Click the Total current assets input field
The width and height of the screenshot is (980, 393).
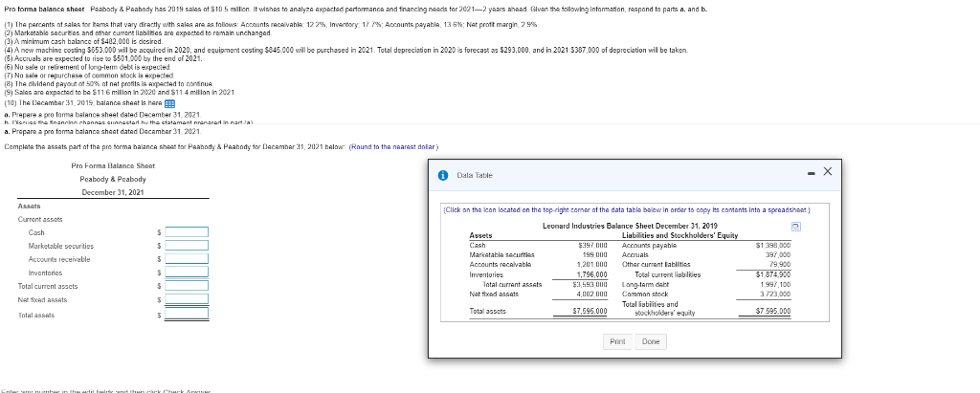pos(187,286)
